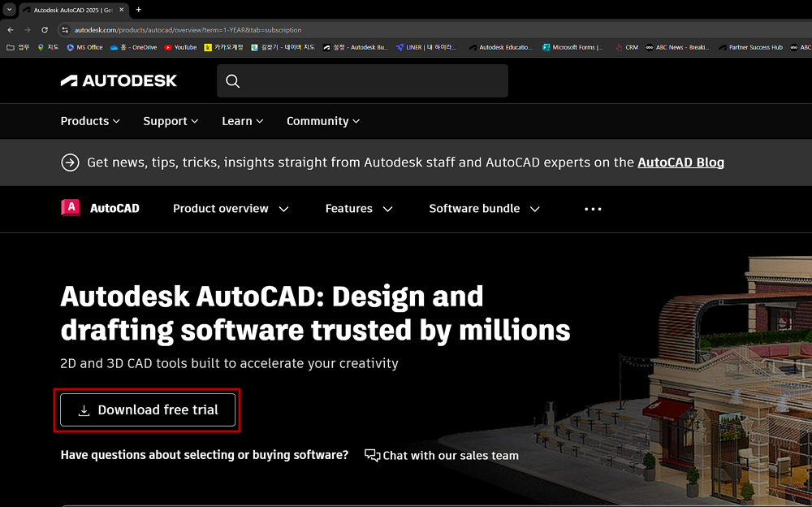Expand the Community menu

[x=323, y=121]
